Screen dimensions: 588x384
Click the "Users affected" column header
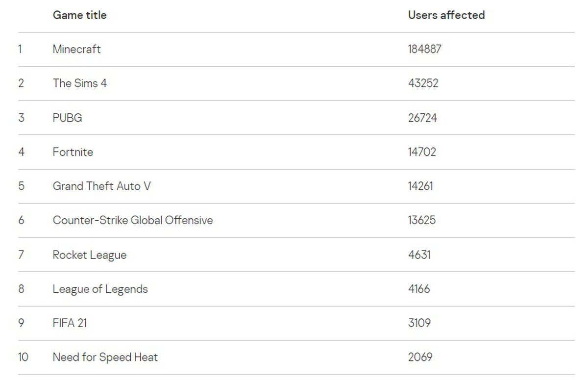[x=446, y=15]
